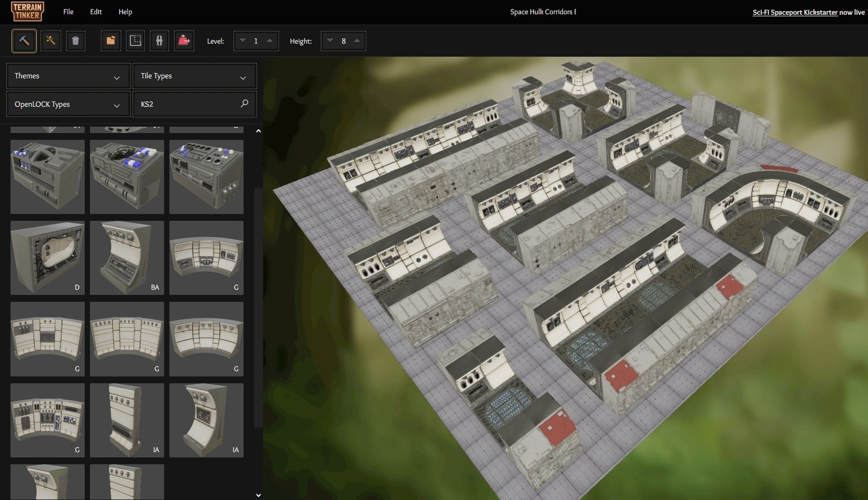Open the Sci-Fi Spaceport Kickstarter link
Image resolution: width=868 pixels, height=500 pixels.
(795, 12)
